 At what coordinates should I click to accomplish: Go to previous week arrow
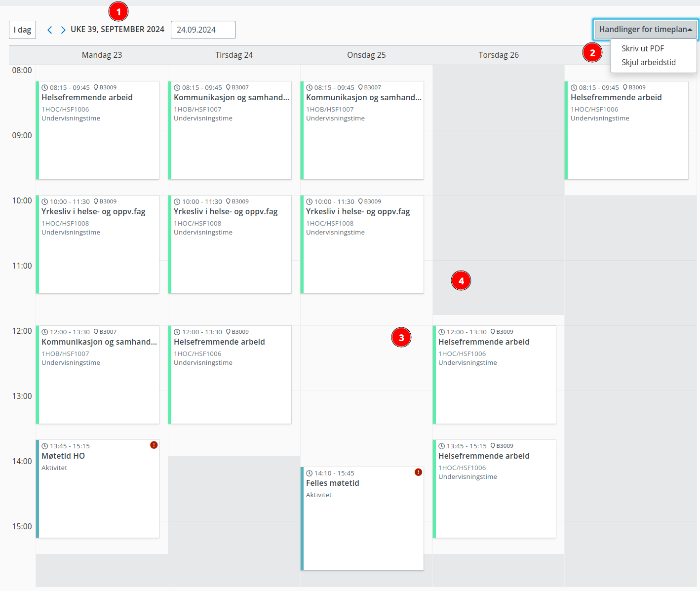49,30
